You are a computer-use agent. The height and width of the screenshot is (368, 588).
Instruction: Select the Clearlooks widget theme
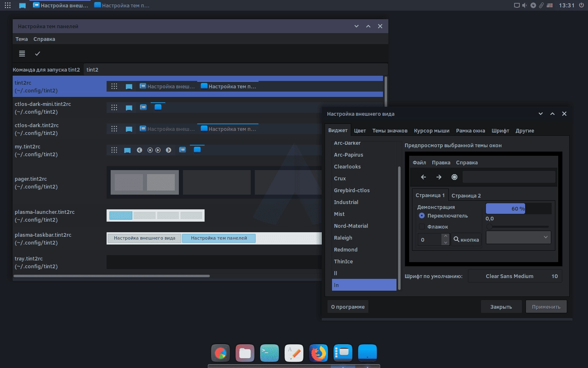tap(364, 166)
